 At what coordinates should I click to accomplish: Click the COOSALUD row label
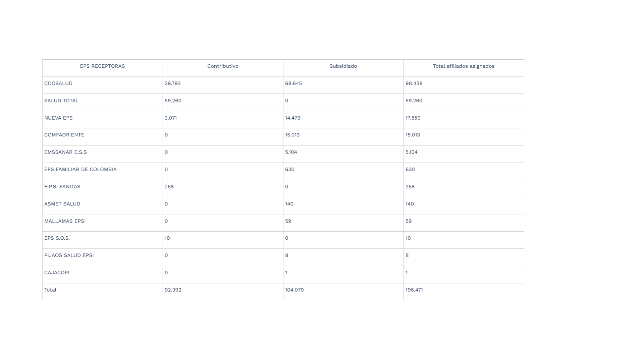pyautogui.click(x=58, y=83)
